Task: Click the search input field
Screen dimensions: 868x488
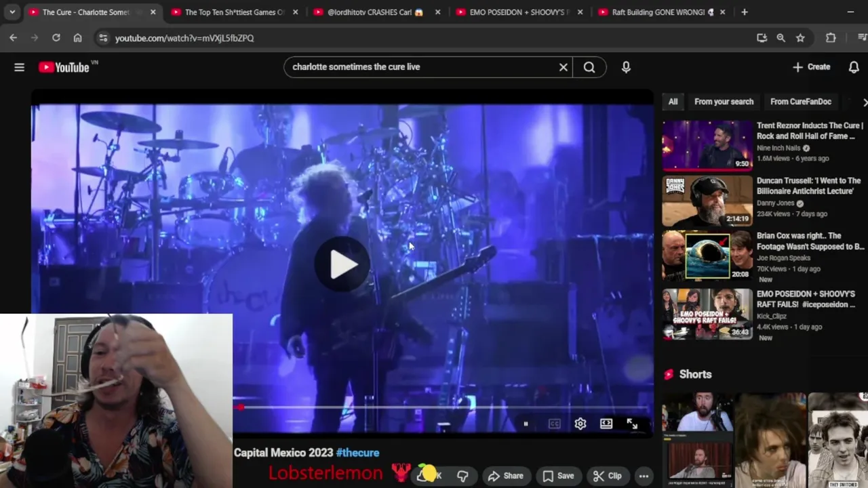Action: click(420, 67)
